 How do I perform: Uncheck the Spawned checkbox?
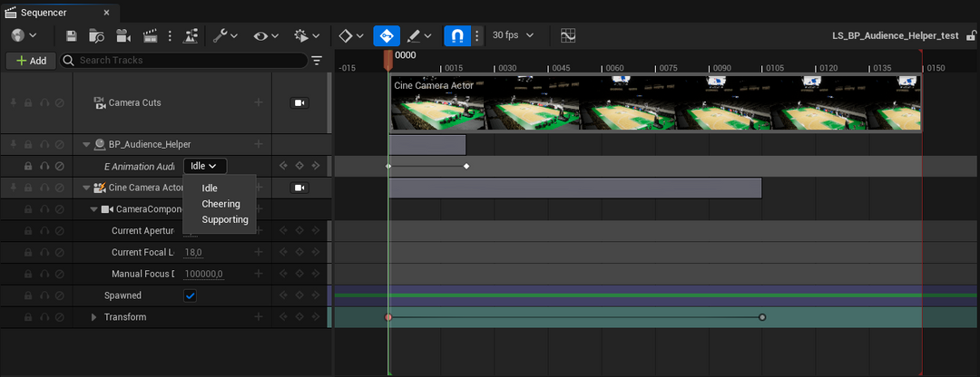(x=190, y=295)
